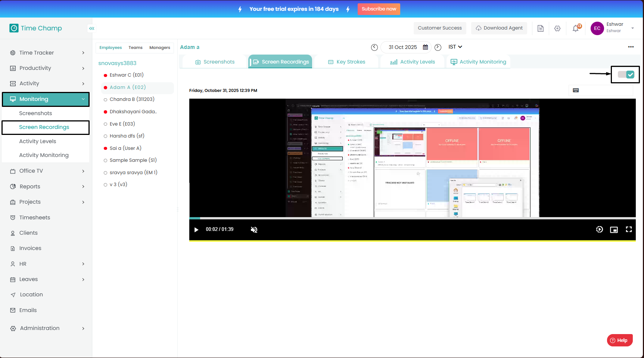Select employee sravya sravya (EM 1)

(133, 172)
